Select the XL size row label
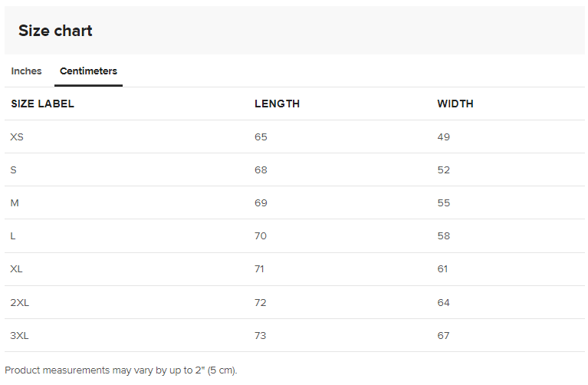The image size is (588, 385). coord(16,269)
